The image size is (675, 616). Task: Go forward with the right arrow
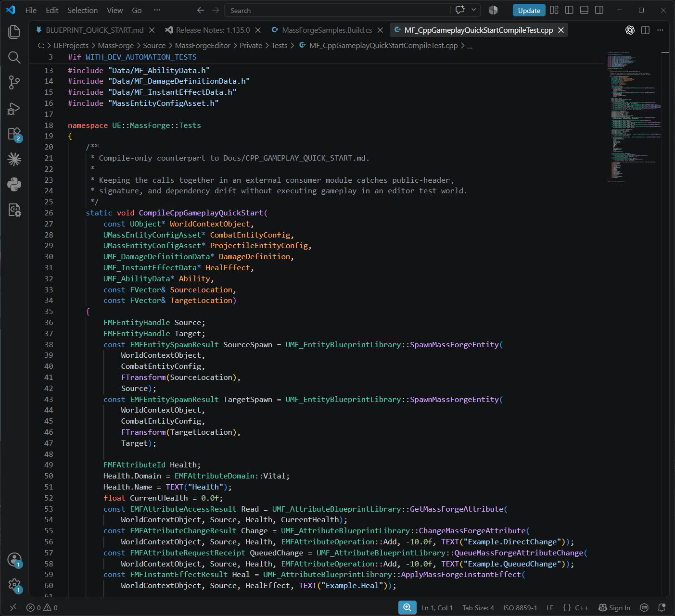(x=216, y=10)
